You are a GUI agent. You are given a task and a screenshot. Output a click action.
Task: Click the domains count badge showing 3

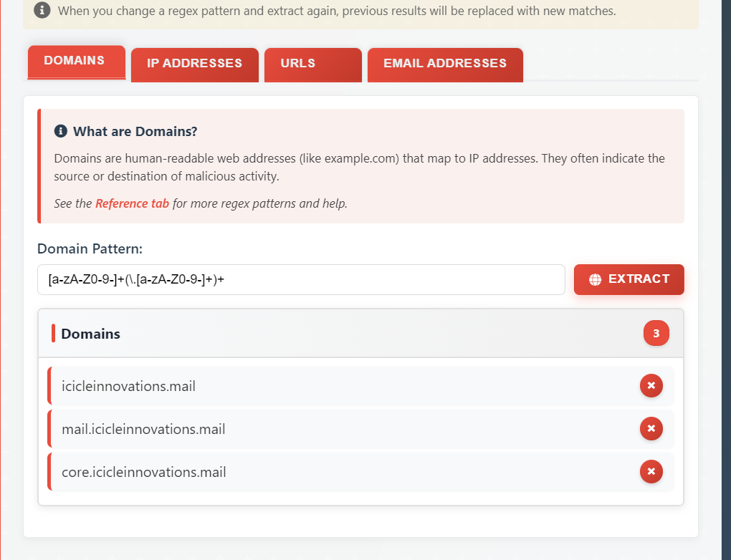[656, 333]
